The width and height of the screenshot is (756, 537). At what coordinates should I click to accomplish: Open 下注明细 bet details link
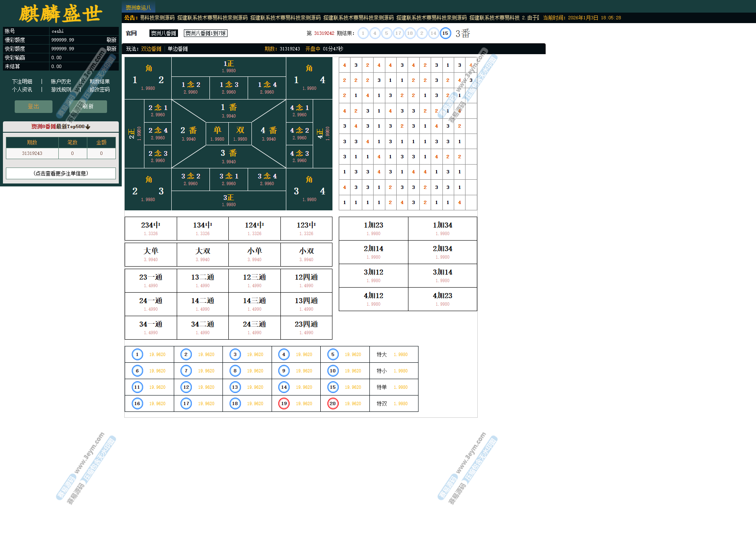(22, 81)
